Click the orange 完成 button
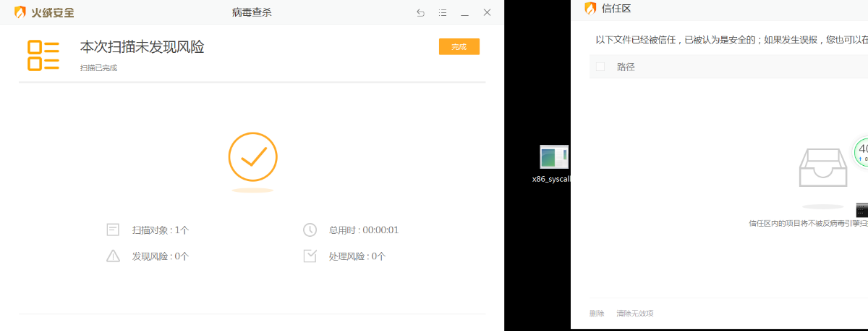The image size is (868, 331). coord(459,46)
